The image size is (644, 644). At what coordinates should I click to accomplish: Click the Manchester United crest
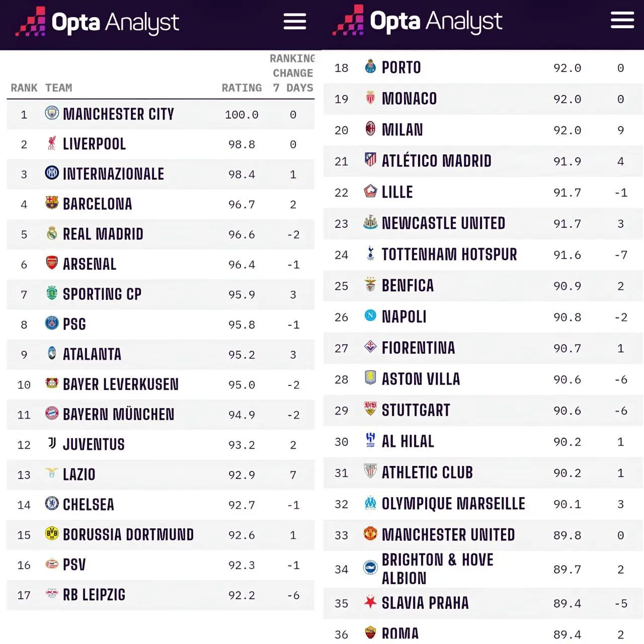(370, 534)
